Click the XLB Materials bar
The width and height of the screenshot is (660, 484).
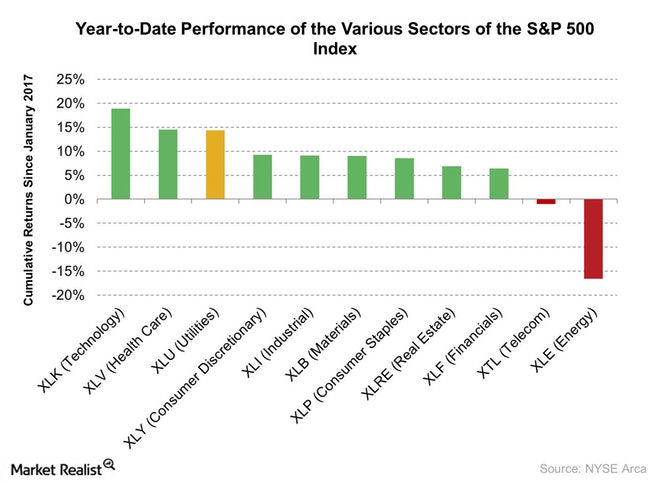357,178
